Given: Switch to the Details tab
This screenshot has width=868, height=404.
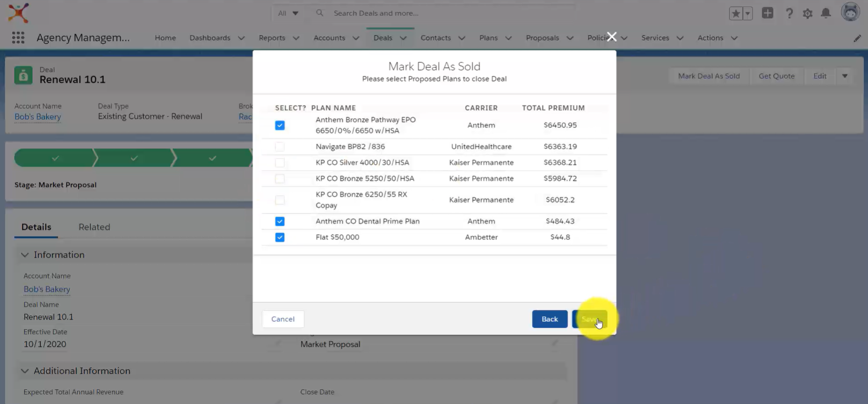Looking at the screenshot, I should (x=36, y=227).
